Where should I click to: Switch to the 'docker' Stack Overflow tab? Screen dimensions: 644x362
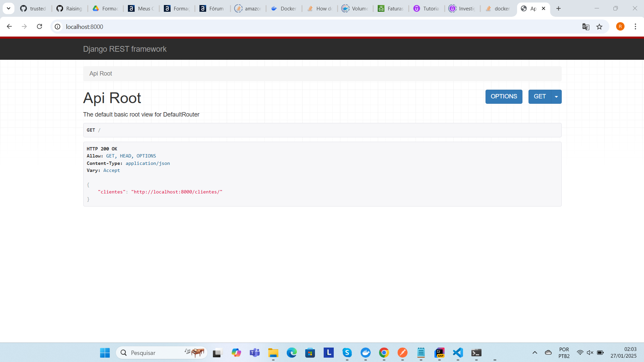(499, 8)
